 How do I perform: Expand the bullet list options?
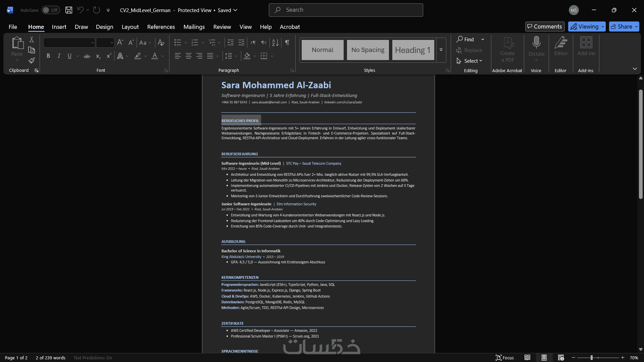point(186,43)
